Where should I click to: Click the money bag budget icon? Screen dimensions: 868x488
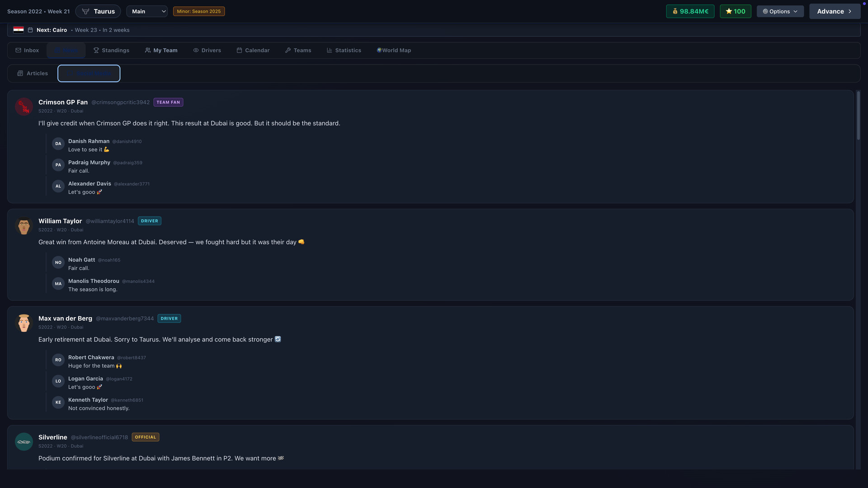(675, 11)
